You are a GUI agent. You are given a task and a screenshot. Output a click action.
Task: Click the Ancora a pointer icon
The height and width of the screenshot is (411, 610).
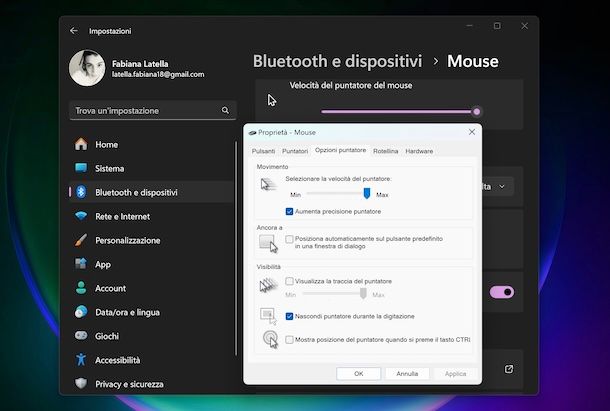[x=268, y=244]
